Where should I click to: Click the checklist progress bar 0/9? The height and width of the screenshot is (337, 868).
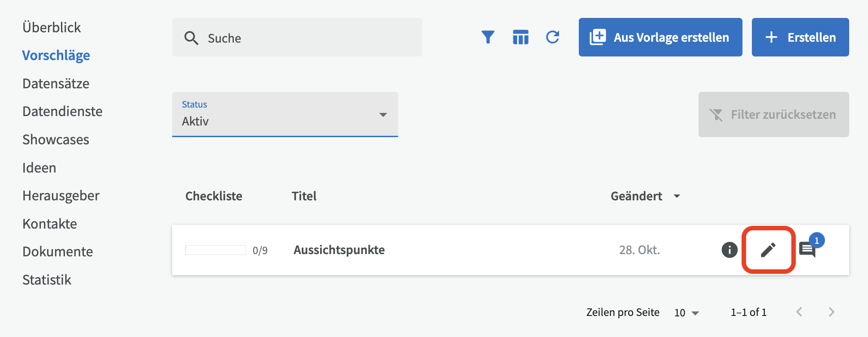(216, 250)
